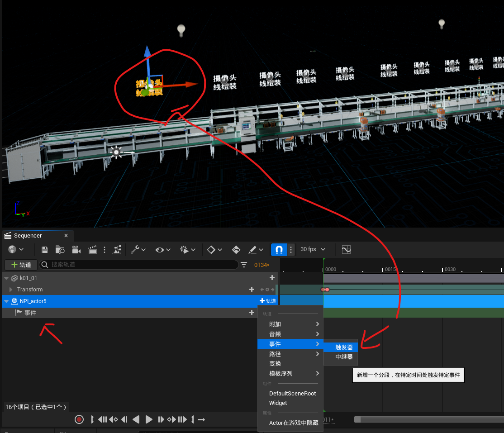Viewport: 504px width, 433px height.
Task: Toggle the loop mode arrow icon
Action: 201,419
